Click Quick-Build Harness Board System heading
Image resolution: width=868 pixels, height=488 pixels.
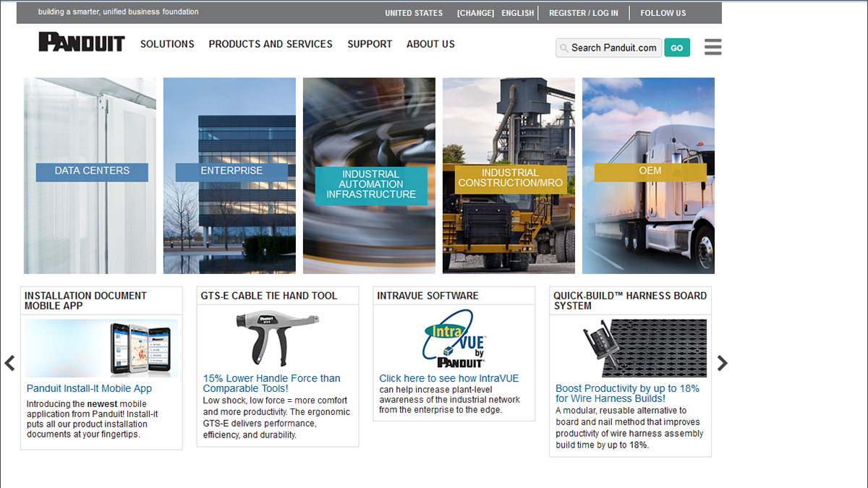click(630, 301)
